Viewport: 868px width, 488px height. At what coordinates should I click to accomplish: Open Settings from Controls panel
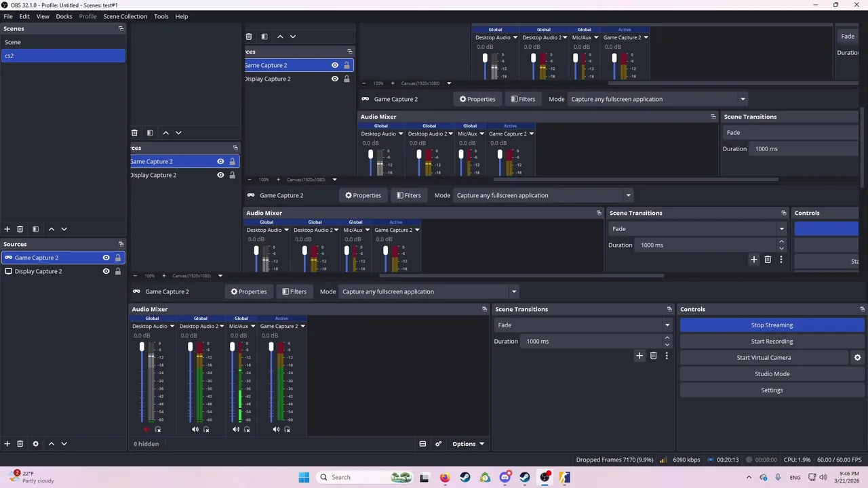pos(772,390)
